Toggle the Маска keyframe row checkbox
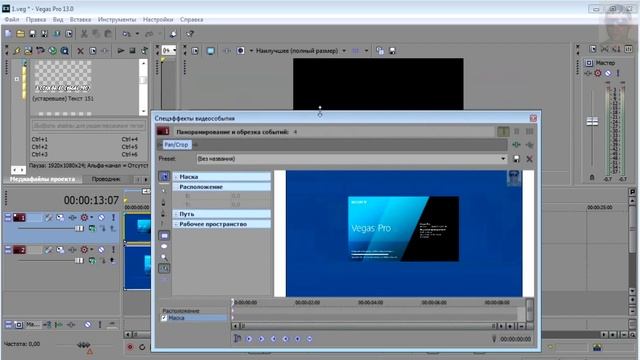Screen dimensions: 640x360 [x=164, y=318]
